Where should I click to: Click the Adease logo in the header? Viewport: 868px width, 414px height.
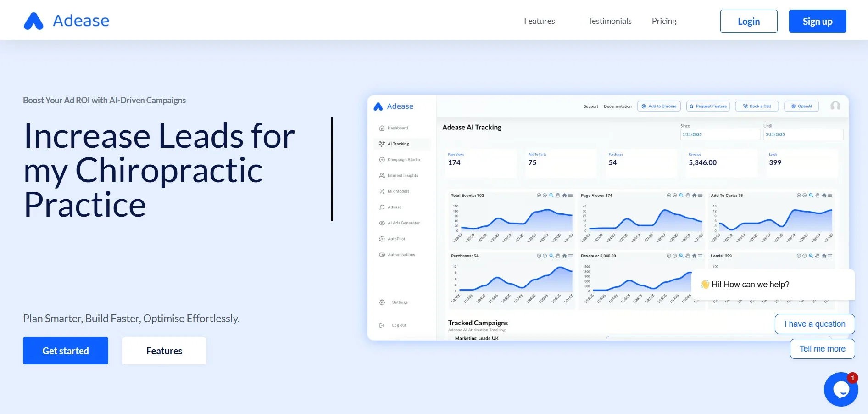click(67, 21)
